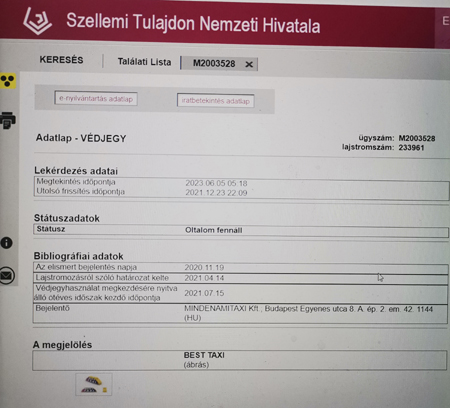Viewport: 450px width, 408px height.
Task: Open the BEST TAXI trademark thumbnail image
Action: (x=94, y=385)
